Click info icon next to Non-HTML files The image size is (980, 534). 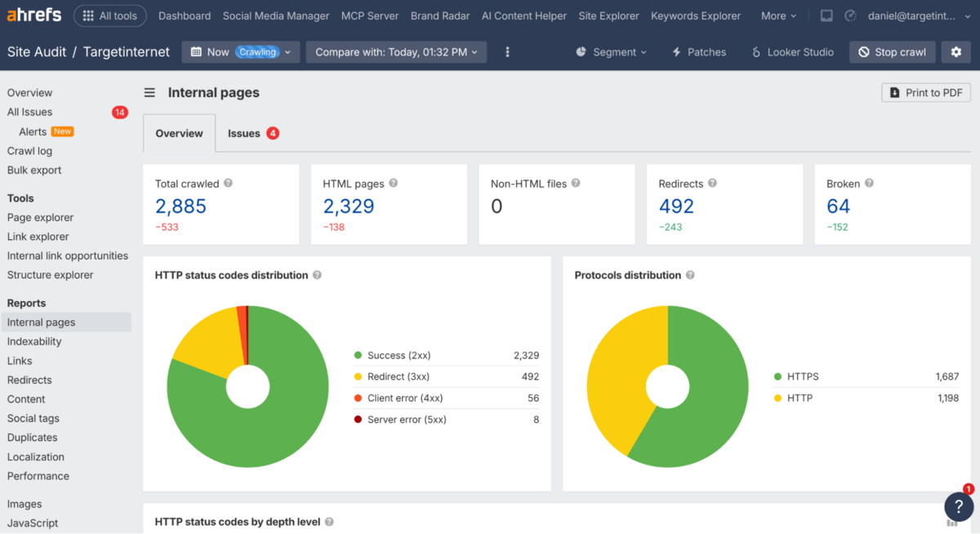pos(576,183)
